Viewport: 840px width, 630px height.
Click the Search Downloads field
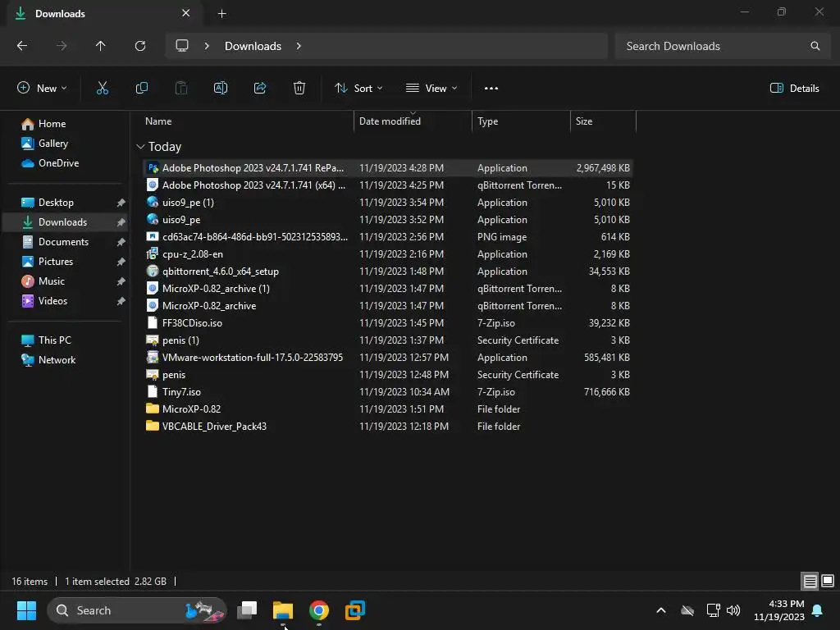tap(721, 46)
